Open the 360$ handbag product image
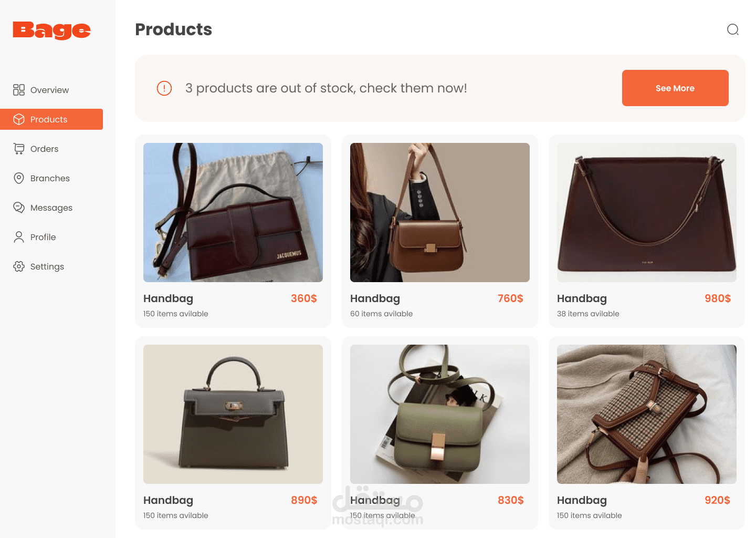 [x=233, y=212]
